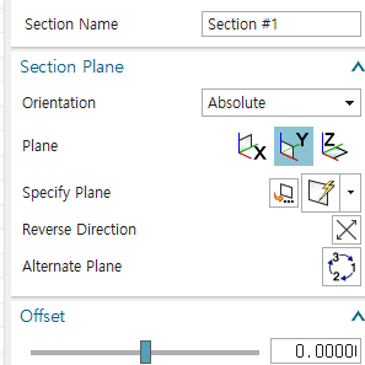Viewport: 365px width, 365px height.
Task: Click the Offset value field showing 0.0000
Action: [x=316, y=351]
